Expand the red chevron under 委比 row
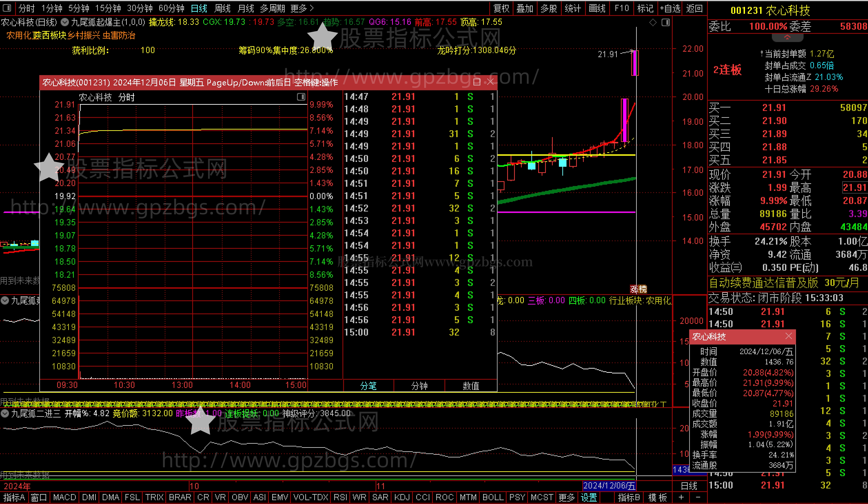 tap(787, 37)
